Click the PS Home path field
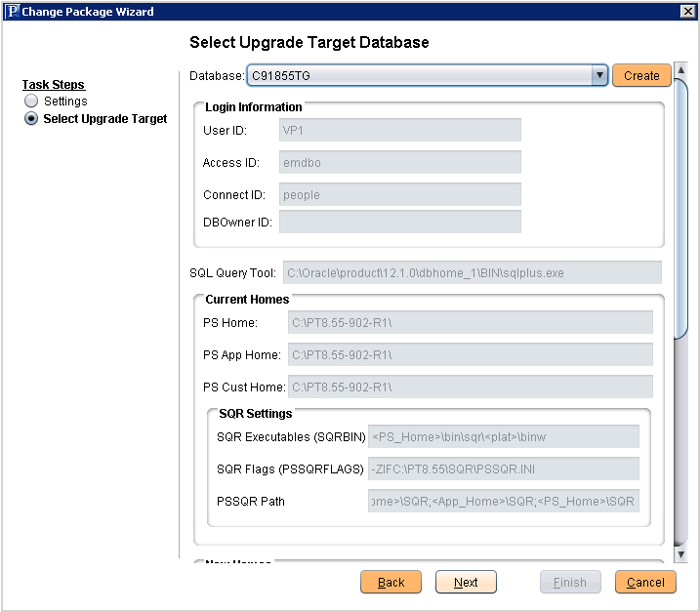Viewport: 700px width, 612px height. (470, 322)
